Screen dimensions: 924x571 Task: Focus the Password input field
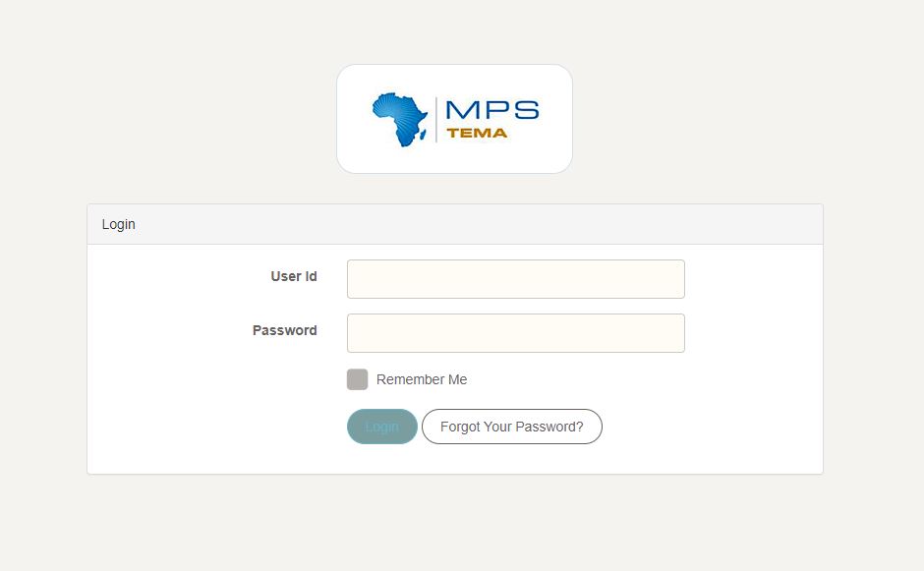click(x=515, y=333)
